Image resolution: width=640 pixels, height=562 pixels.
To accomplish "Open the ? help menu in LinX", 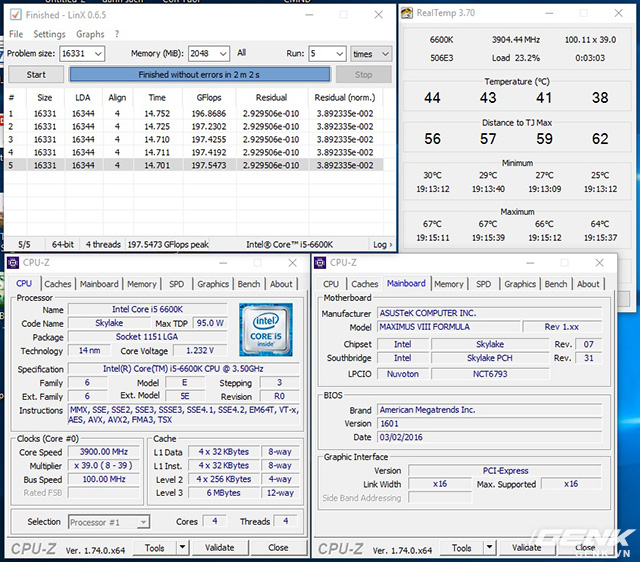I will (x=117, y=34).
